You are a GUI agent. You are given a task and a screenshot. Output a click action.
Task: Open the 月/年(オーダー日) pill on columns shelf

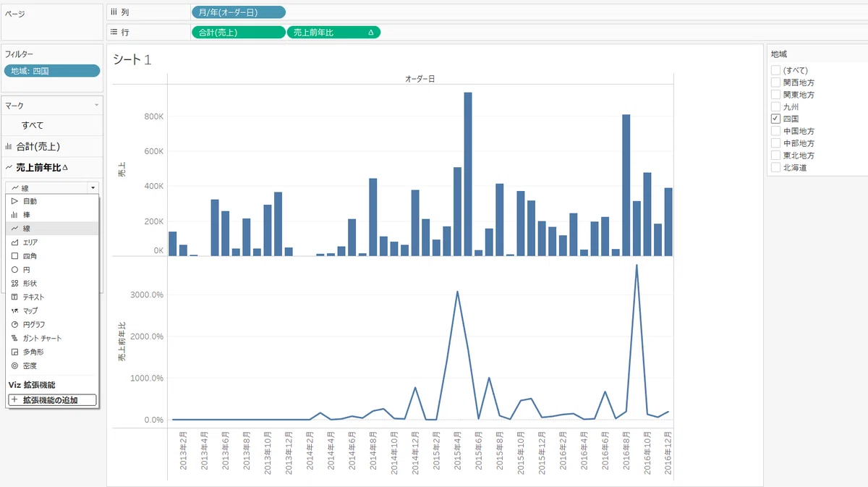tap(239, 12)
